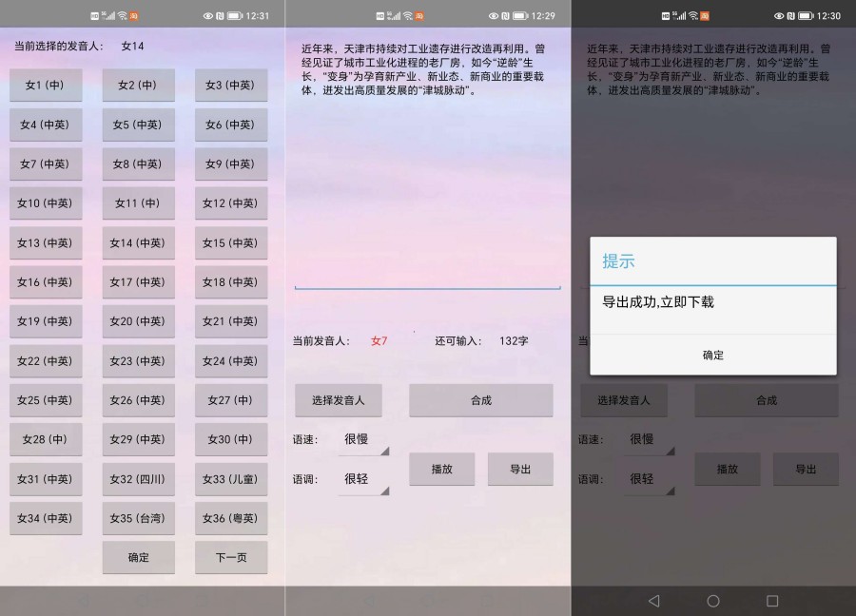Open 语速 dropdown showing 很慢 in middle screen
This screenshot has width=856, height=616.
coord(363,440)
